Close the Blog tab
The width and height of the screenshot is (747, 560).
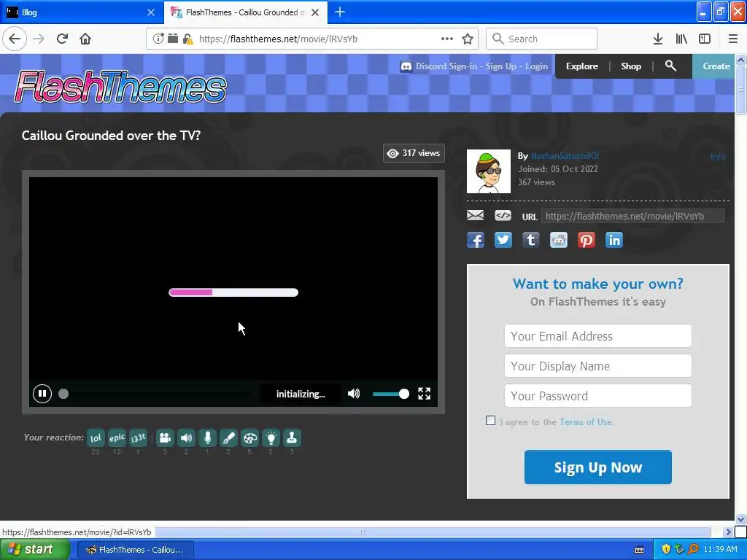point(150,12)
